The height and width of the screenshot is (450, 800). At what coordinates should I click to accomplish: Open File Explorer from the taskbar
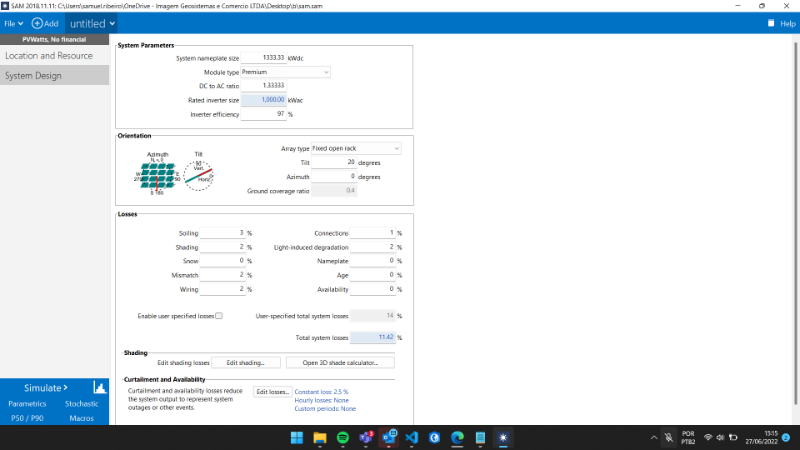point(320,437)
